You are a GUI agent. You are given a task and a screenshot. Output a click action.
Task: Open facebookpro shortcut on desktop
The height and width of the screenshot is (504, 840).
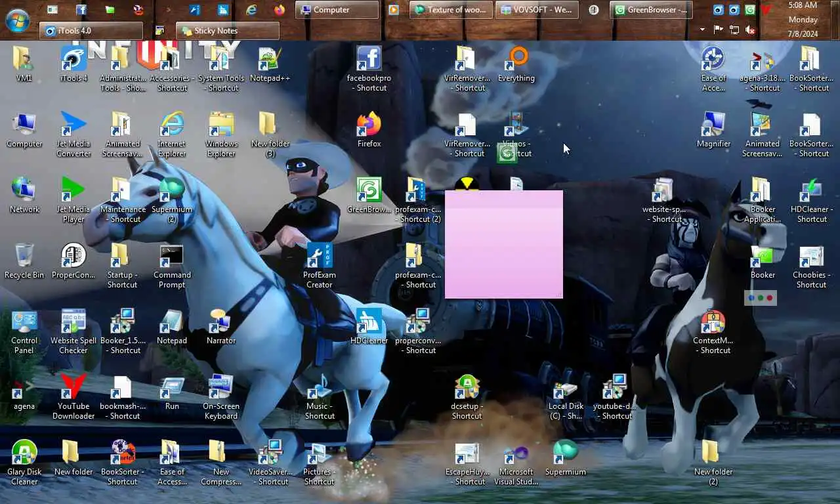pos(369,69)
